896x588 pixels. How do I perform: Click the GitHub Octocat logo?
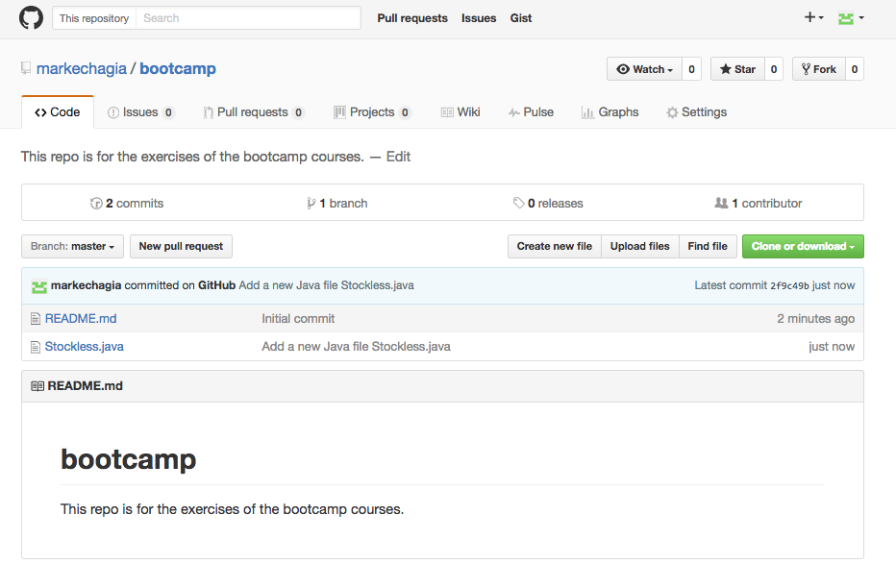click(31, 17)
